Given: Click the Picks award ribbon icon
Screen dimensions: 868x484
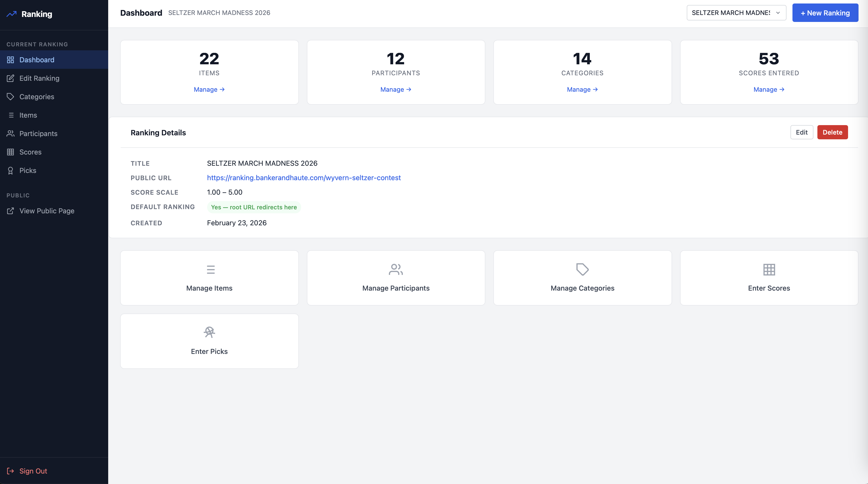Looking at the screenshot, I should pyautogui.click(x=10, y=170).
